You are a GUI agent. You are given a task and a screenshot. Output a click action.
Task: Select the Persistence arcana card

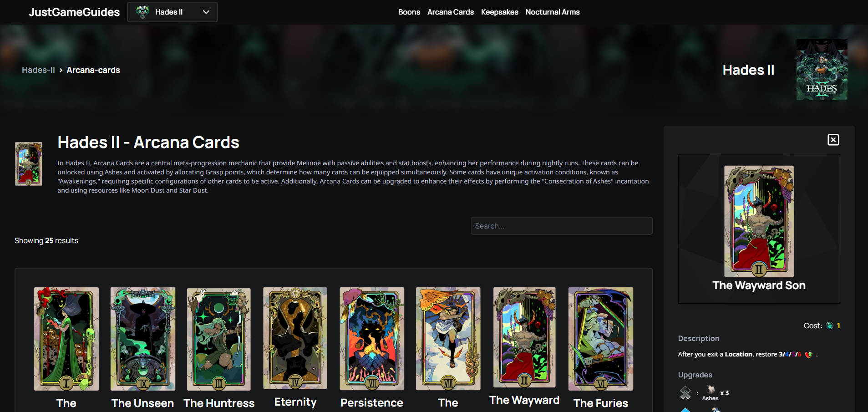pos(372,339)
